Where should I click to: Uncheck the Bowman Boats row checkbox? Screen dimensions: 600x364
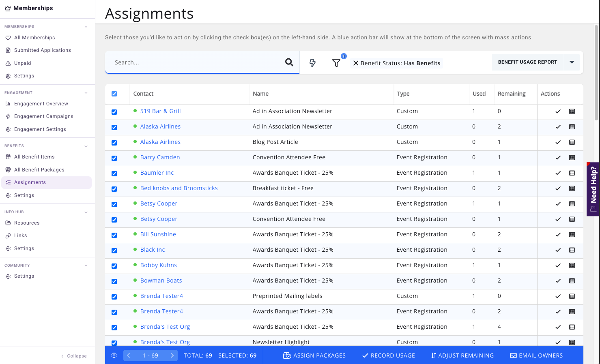(114, 281)
